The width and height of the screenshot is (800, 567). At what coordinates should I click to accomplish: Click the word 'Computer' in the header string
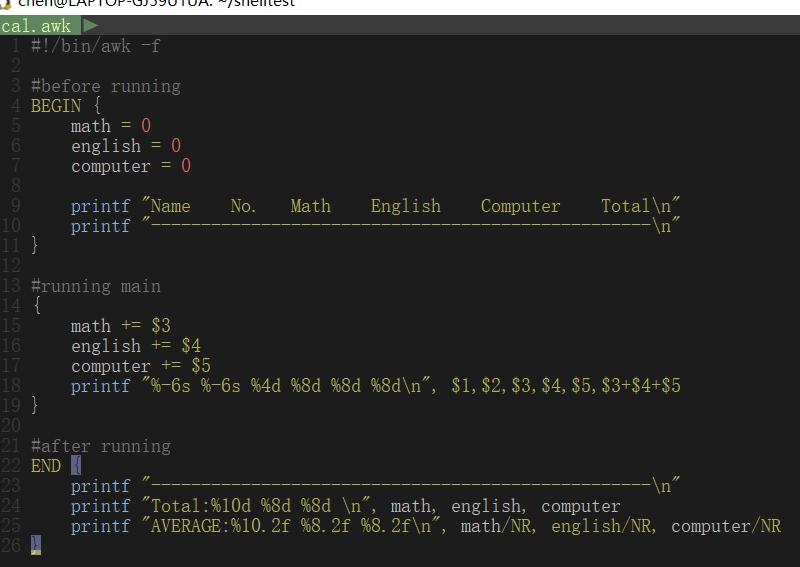point(520,206)
